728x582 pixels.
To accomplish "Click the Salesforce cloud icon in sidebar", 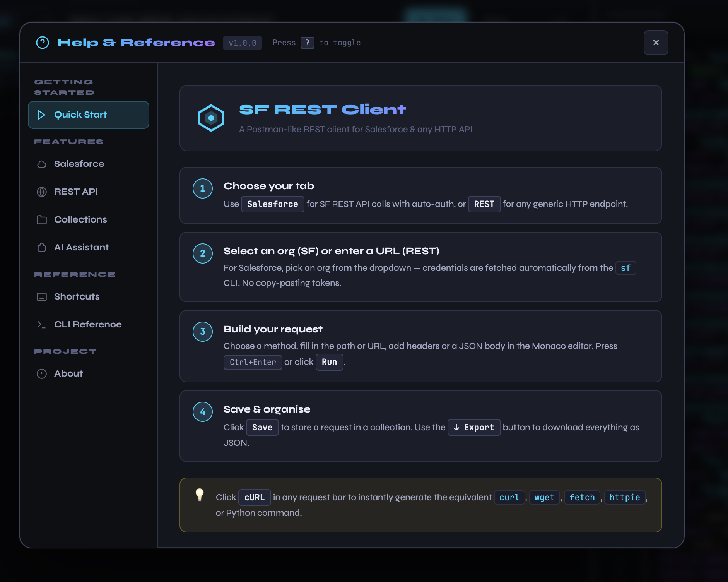I will [x=42, y=164].
